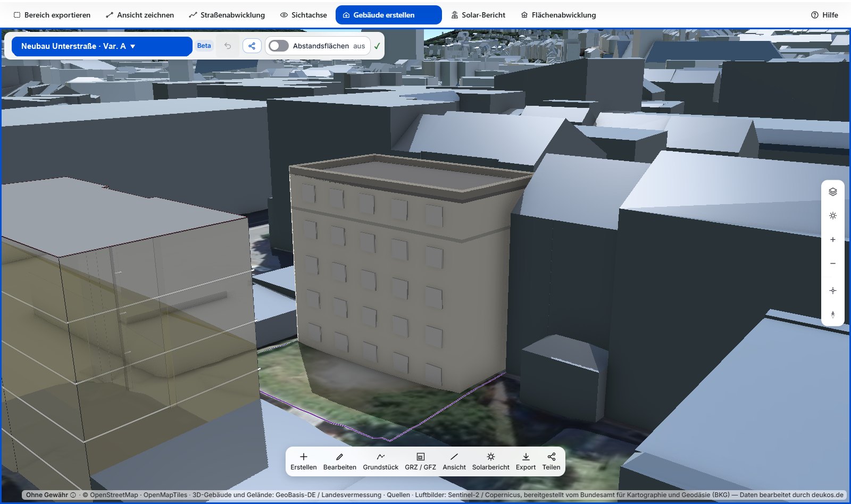Viewport: 851px width, 504px height.
Task: Click the locate position crosshair icon
Action: pos(833,291)
